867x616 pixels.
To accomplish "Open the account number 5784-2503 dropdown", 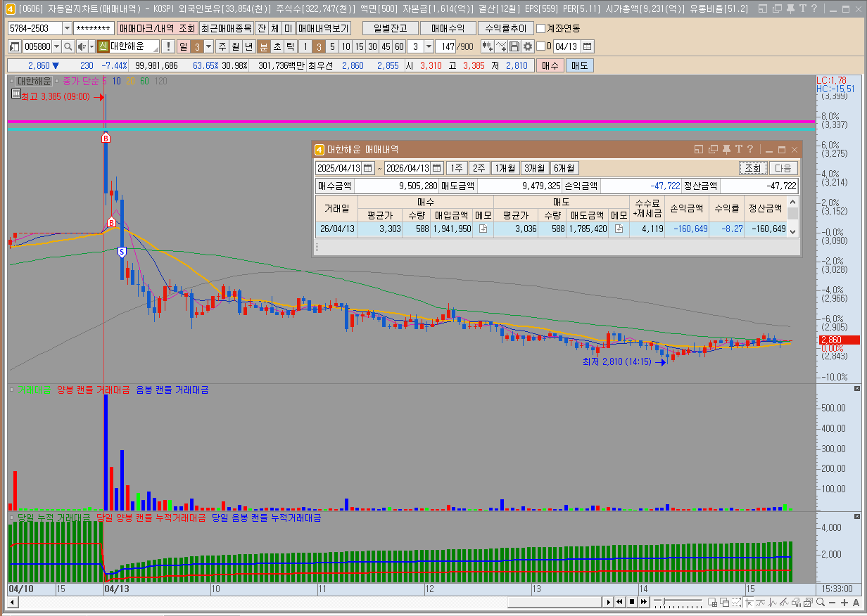I will click(x=67, y=28).
